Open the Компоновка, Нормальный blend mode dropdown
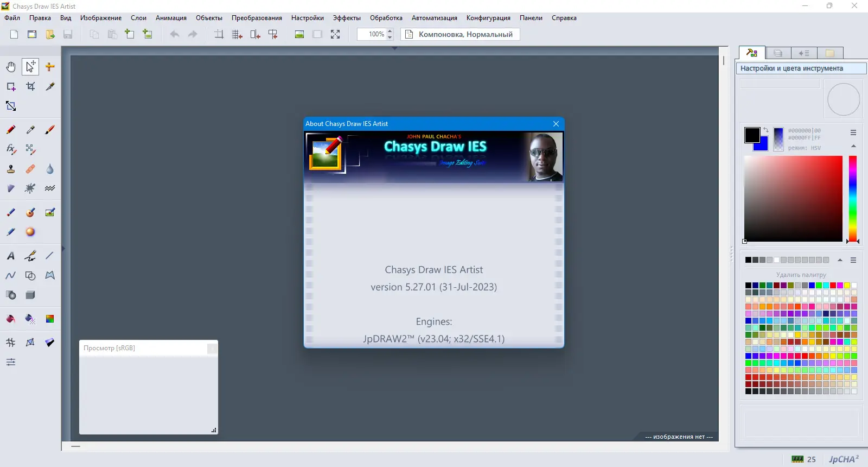Screen dimensions: 868x467 tap(460, 34)
